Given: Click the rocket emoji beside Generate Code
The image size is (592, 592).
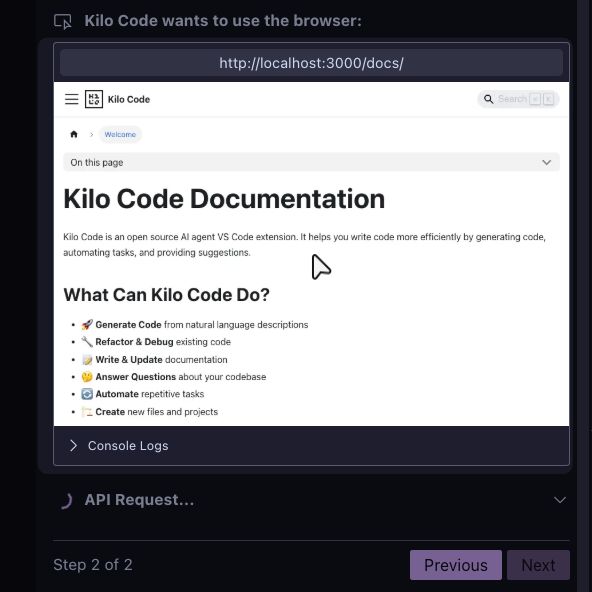Looking at the screenshot, I should click(x=87, y=325).
